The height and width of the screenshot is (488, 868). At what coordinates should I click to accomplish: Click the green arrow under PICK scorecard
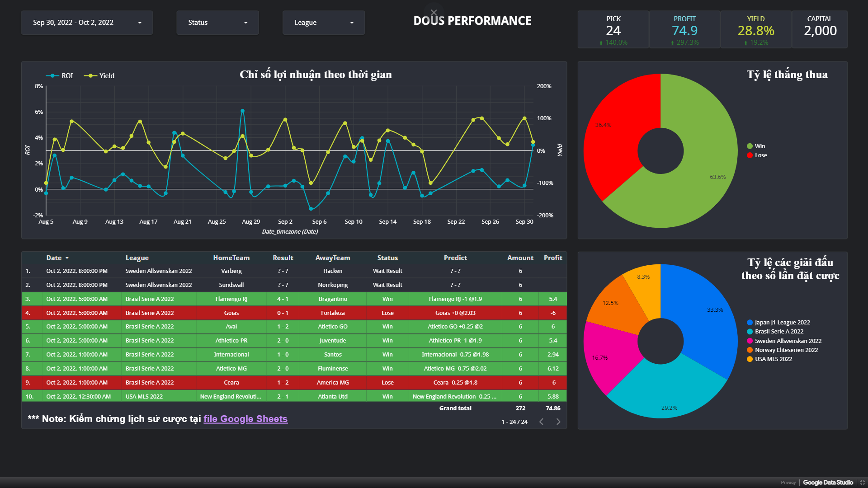click(x=601, y=43)
